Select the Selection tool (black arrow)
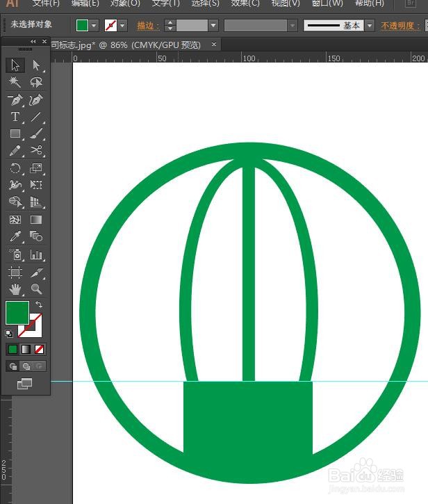This screenshot has height=504, width=428. (x=15, y=65)
